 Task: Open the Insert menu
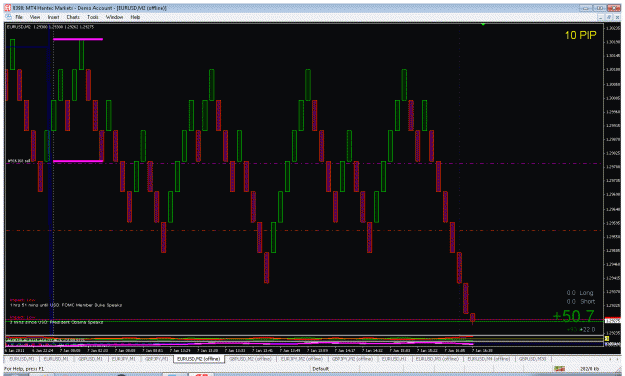[x=53, y=17]
